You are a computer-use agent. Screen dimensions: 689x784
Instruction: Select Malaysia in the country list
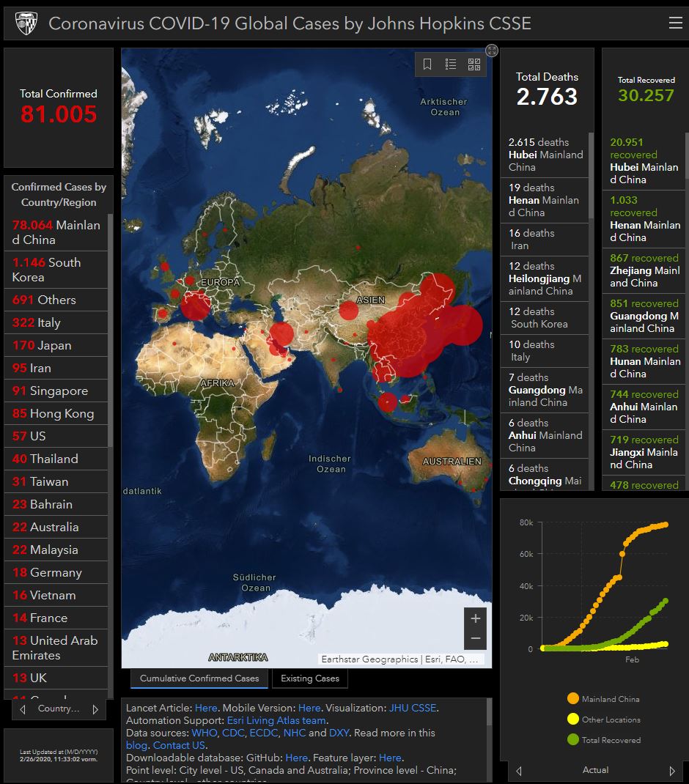[x=56, y=550]
